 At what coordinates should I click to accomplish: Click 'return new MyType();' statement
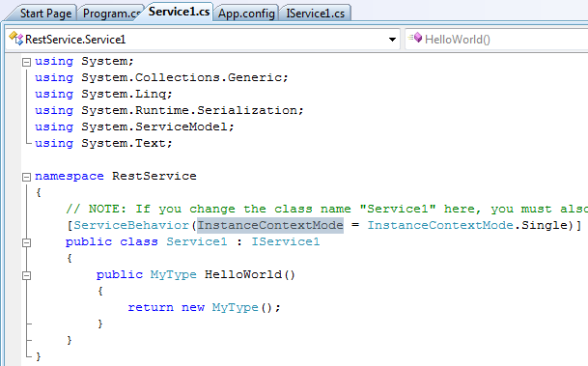point(204,307)
